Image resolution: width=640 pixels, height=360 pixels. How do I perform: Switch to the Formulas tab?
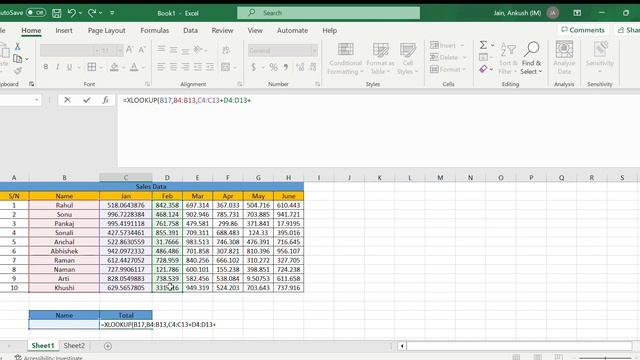154,31
